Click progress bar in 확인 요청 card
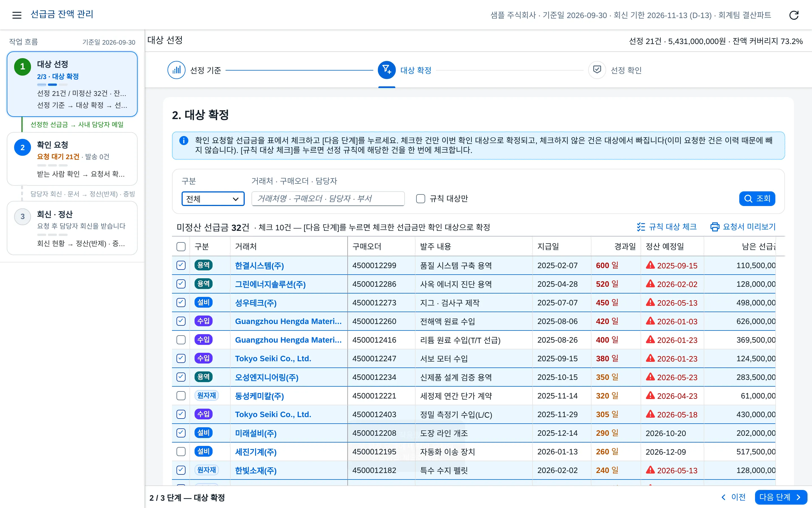Viewport: 812px width, 508px height. pyautogui.click(x=52, y=165)
